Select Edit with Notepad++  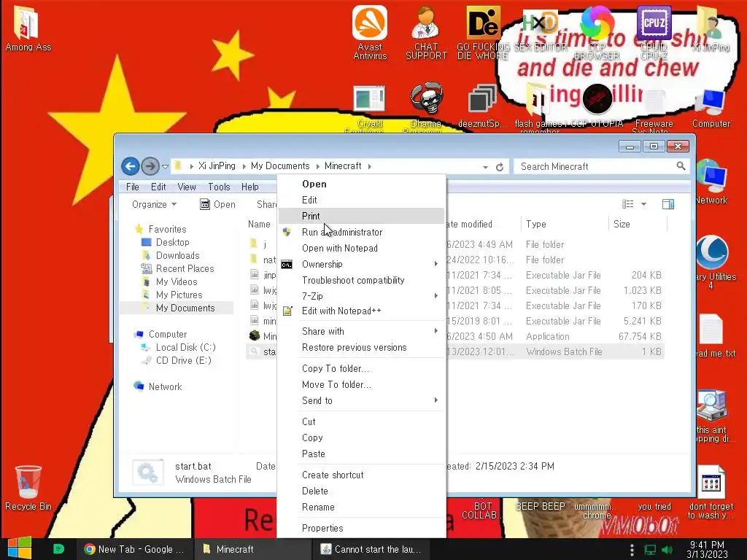361,311
